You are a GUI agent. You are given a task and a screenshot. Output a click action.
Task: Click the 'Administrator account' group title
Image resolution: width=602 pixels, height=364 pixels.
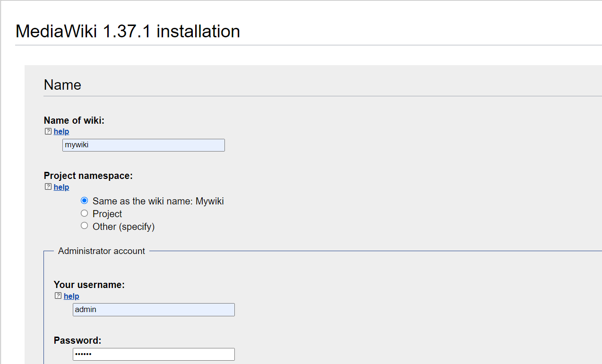[102, 251]
